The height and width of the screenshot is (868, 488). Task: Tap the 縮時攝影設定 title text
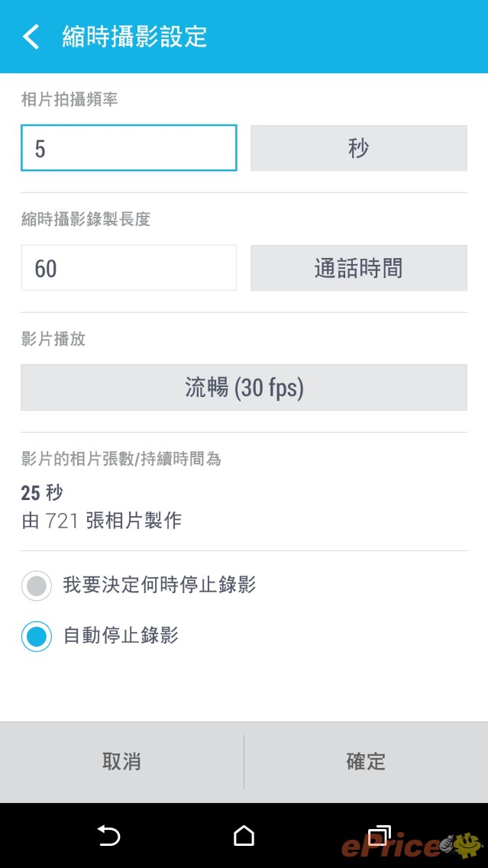(x=131, y=37)
